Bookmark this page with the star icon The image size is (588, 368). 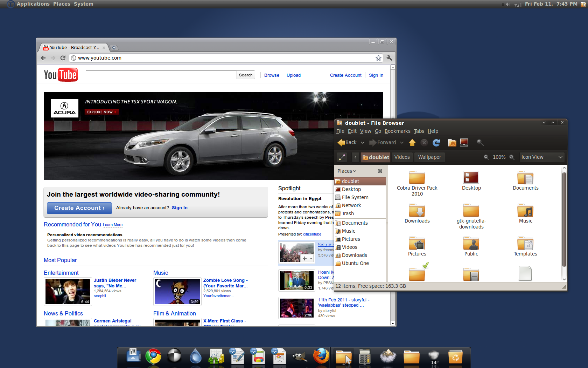point(378,58)
